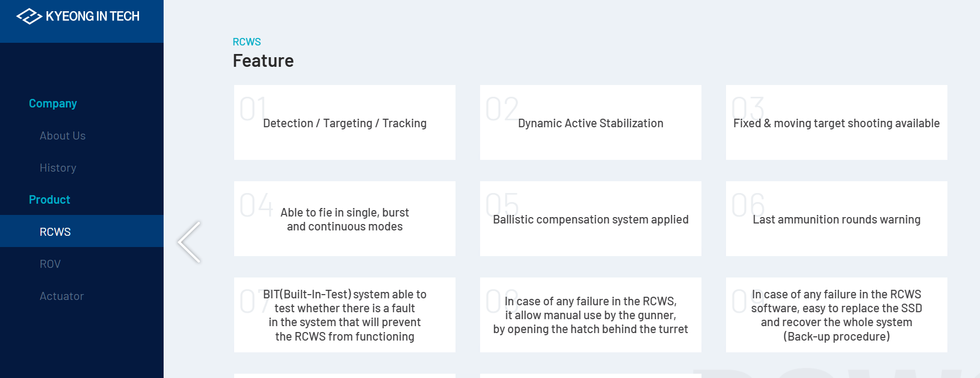Go to the About Us page
Screen dimensions: 980x378
pyautogui.click(x=63, y=136)
